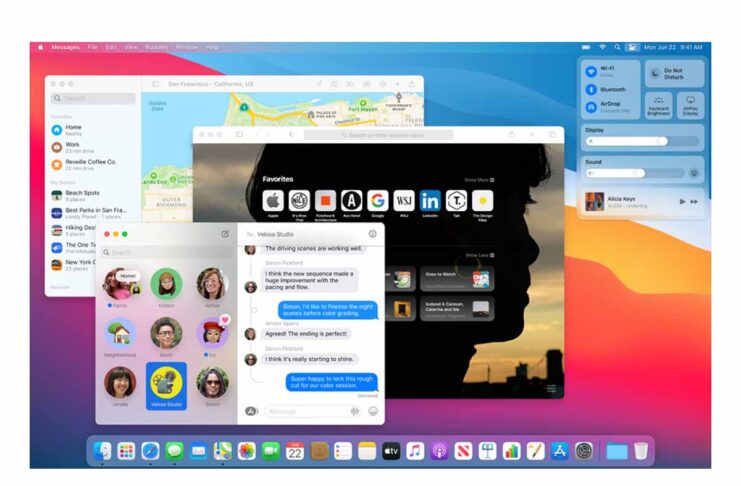Image resolution: width=741 pixels, height=486 pixels.
Task: Click Show More in Safari Favorites
Action: point(479,180)
